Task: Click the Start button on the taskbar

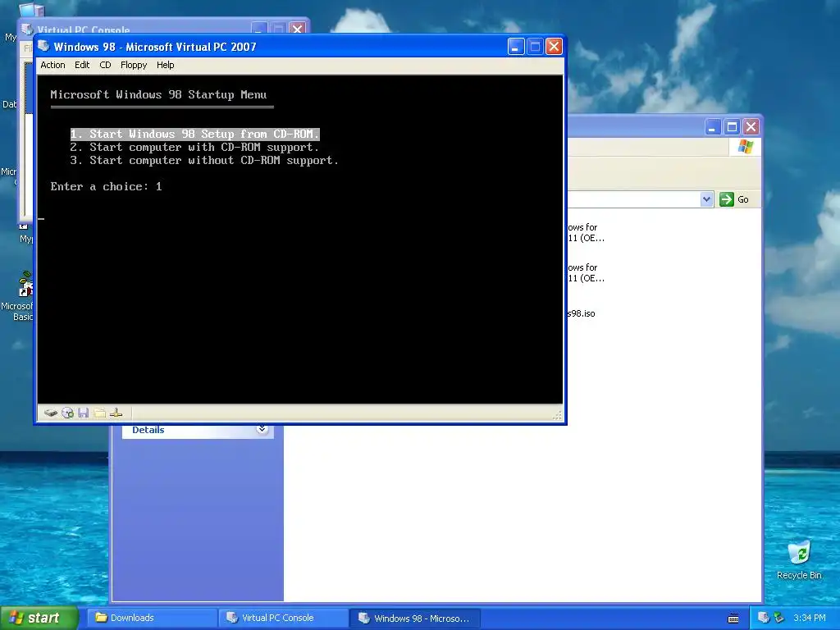Action: (39, 618)
